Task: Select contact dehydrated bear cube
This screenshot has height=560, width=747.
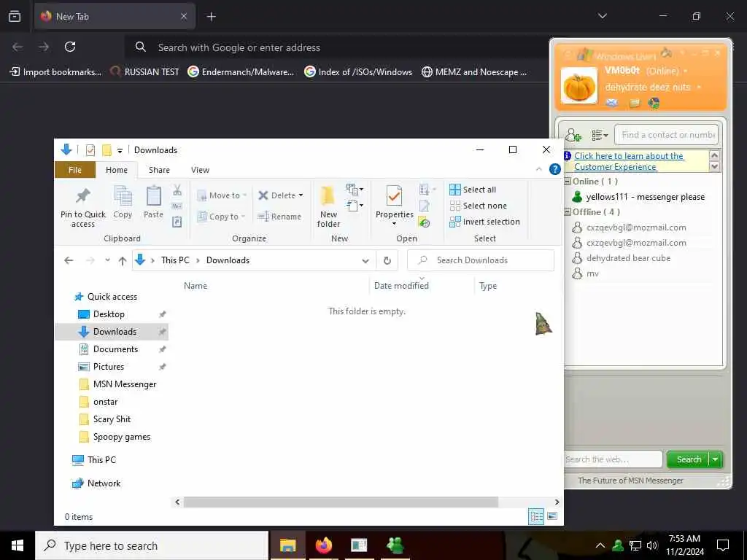Action: (622, 258)
